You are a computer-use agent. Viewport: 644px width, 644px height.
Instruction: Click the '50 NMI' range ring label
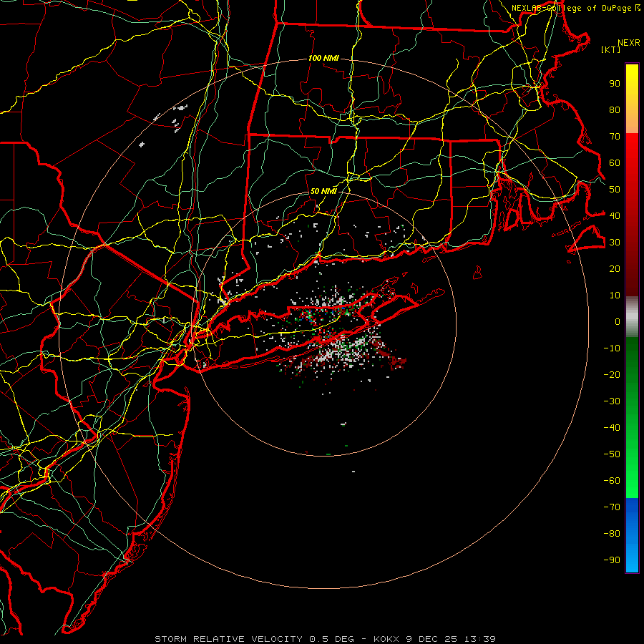point(323,191)
